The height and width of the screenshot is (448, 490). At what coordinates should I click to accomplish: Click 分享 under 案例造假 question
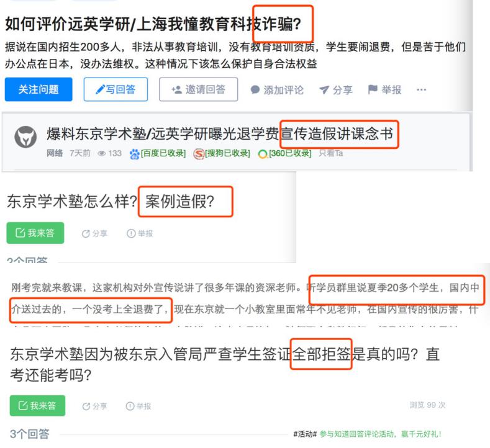[94, 233]
